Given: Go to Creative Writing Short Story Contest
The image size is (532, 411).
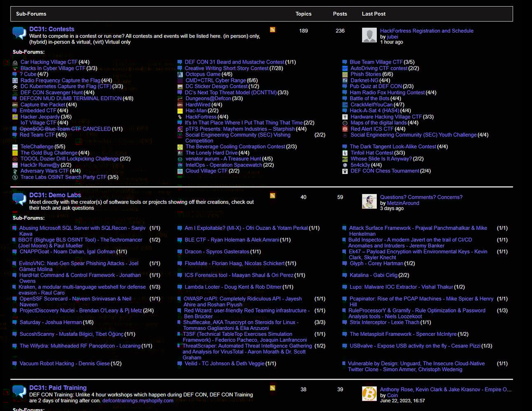Looking at the screenshot, I should (226, 68).
